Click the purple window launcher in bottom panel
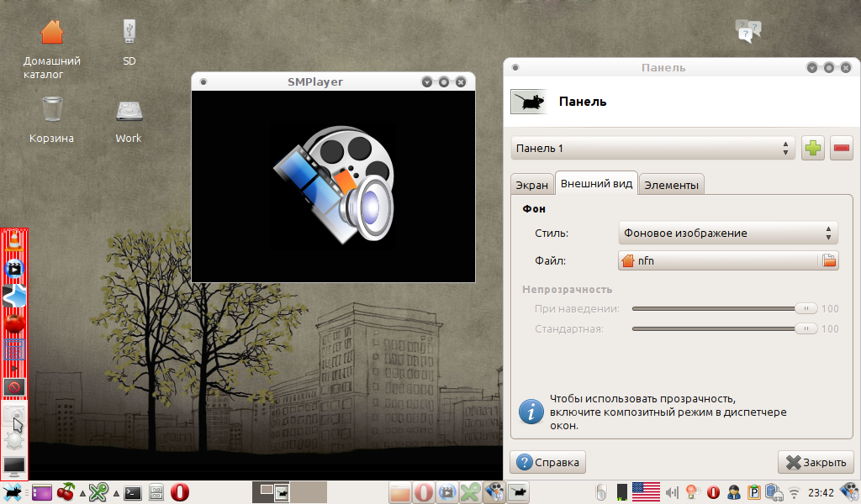Image resolution: width=861 pixels, height=504 pixels. [x=42, y=492]
